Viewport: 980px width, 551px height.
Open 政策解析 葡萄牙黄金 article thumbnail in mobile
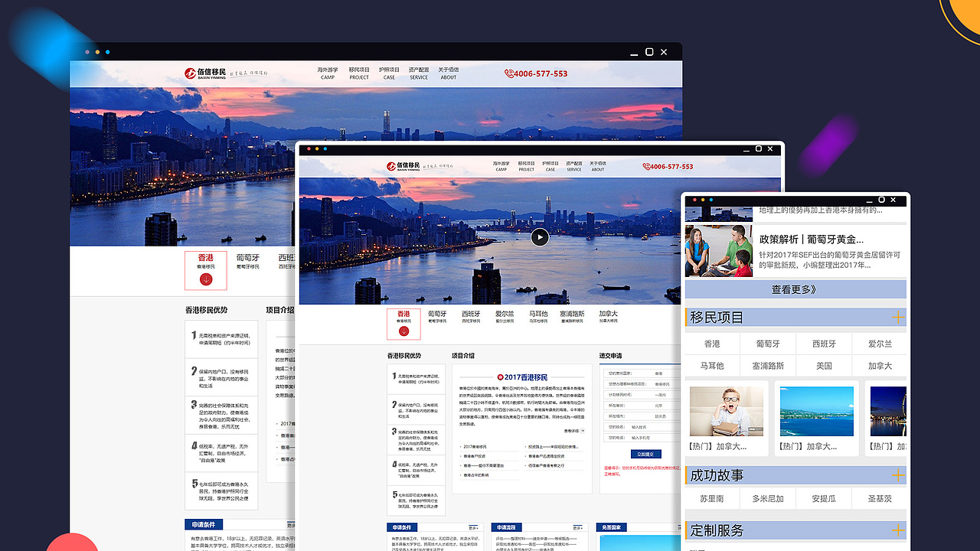719,250
